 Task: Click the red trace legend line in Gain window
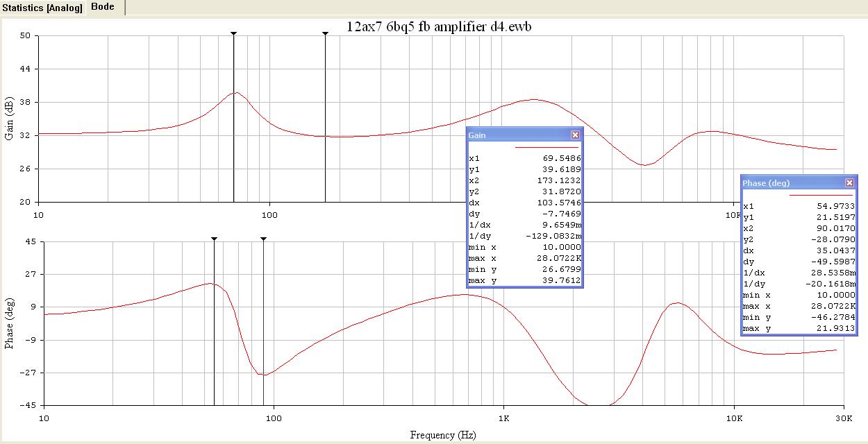point(546,147)
